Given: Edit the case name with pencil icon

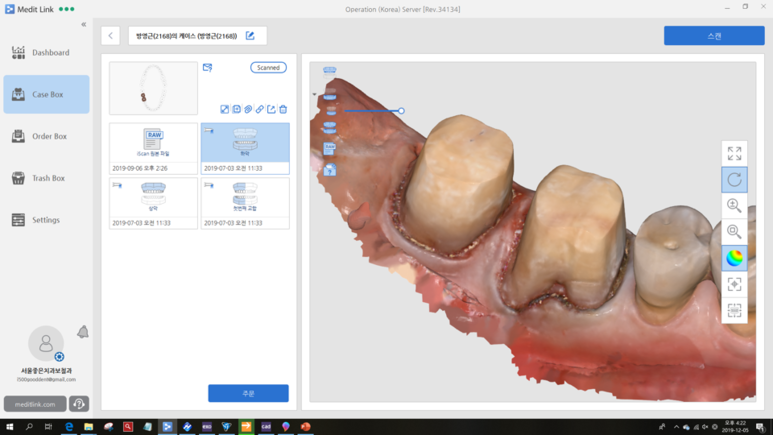Looking at the screenshot, I should click(x=250, y=36).
